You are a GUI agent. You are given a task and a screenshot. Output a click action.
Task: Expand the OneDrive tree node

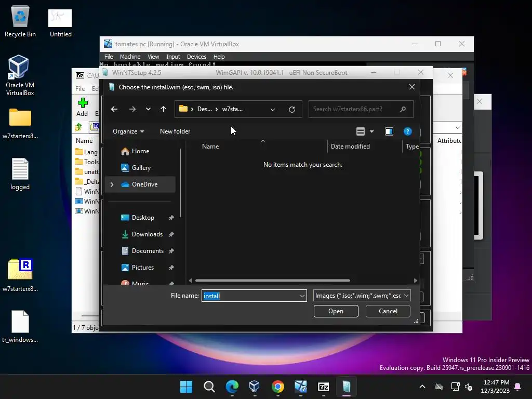[x=112, y=184]
